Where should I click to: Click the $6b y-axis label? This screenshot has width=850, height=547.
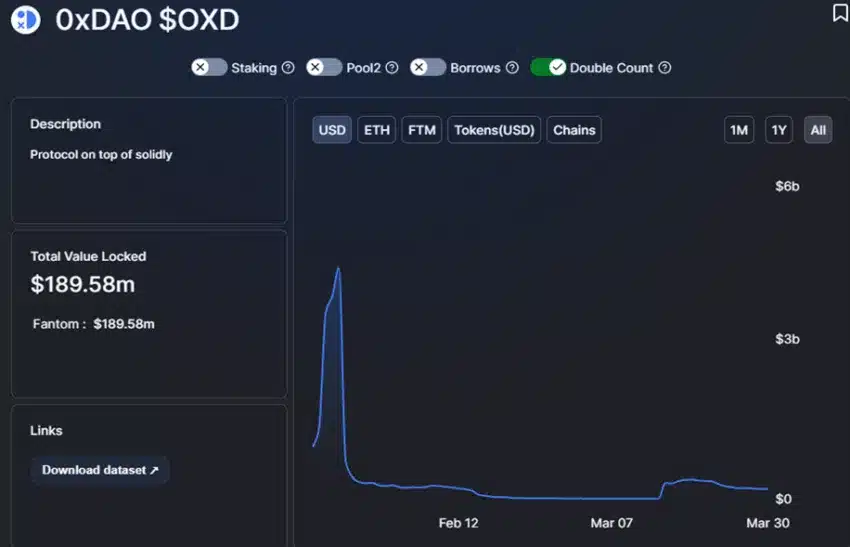pos(787,186)
